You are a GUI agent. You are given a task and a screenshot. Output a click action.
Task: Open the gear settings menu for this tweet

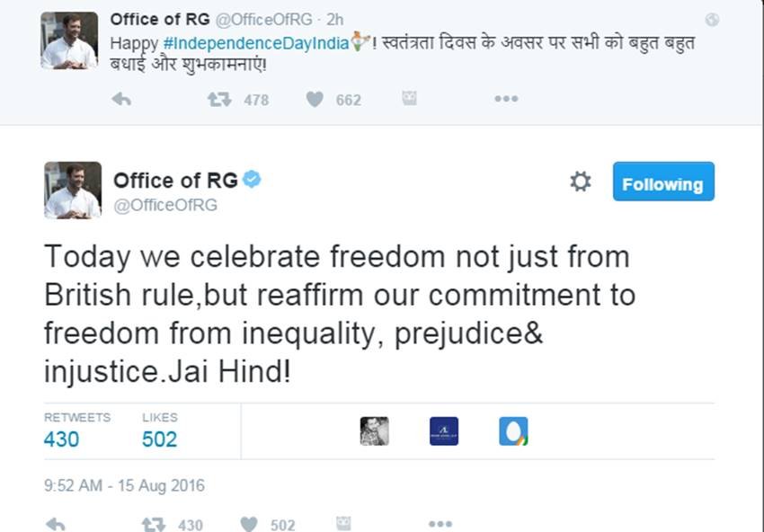pyautogui.click(x=581, y=181)
